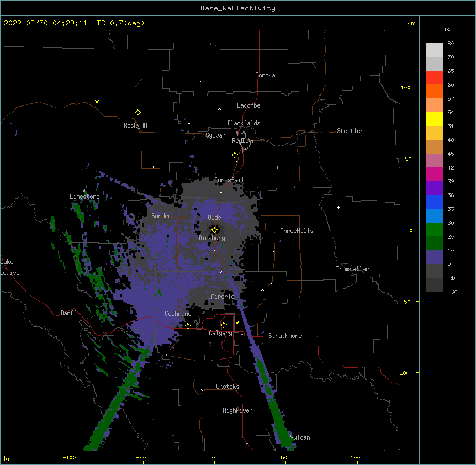Click the yellow diamond marker south of RedDeer
Viewport: 476px width, 465px height.
[235, 155]
